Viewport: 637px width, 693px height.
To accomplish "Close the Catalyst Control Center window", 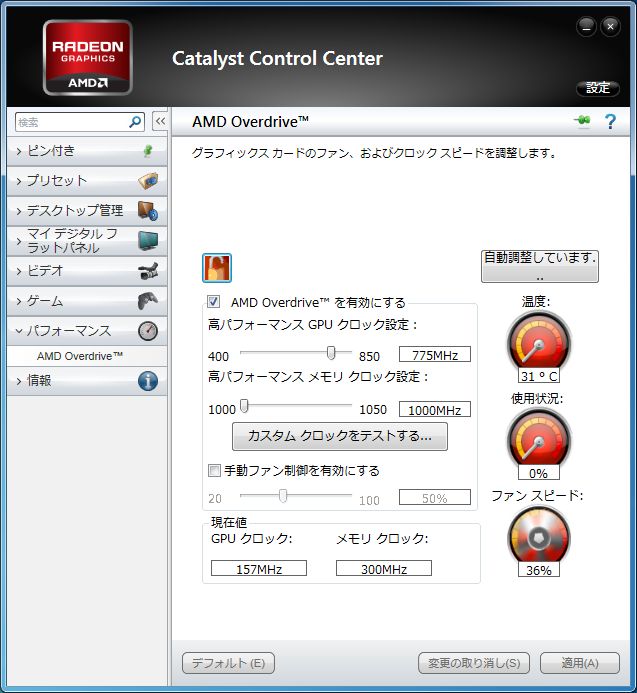I will (610, 27).
